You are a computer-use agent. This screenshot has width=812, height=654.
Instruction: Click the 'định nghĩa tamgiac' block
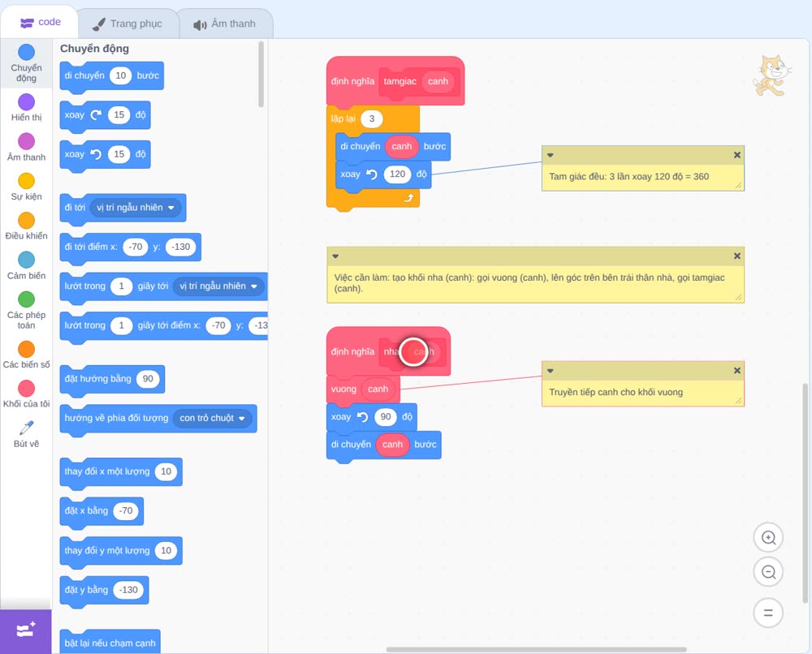(395, 81)
